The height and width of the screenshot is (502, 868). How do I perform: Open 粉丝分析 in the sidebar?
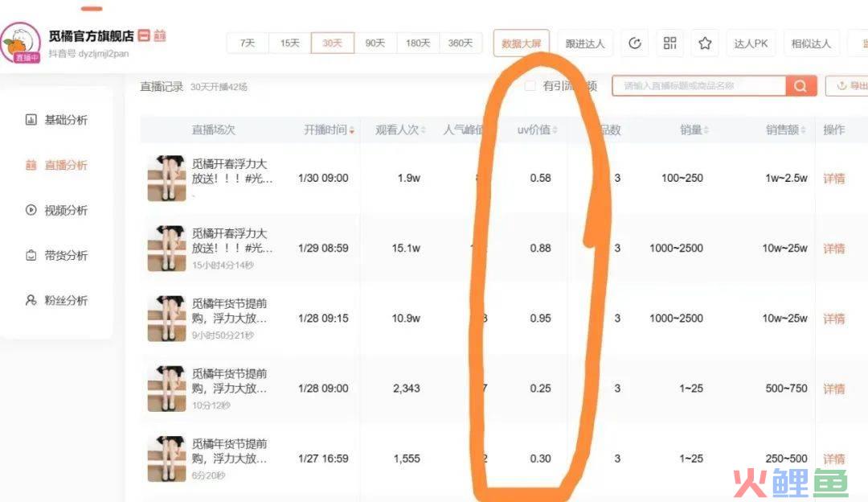coord(56,300)
